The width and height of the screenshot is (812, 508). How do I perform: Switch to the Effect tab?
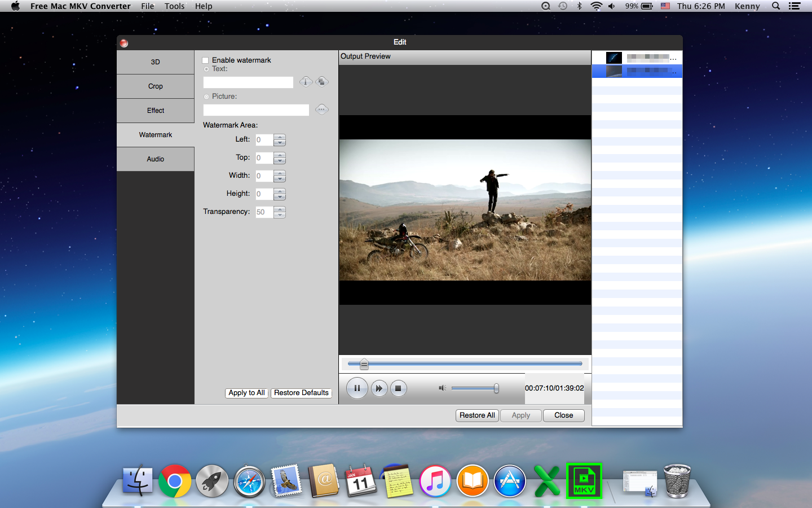pos(156,111)
